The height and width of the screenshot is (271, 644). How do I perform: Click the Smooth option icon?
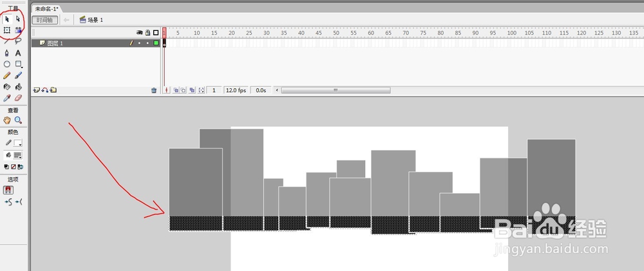[8, 201]
